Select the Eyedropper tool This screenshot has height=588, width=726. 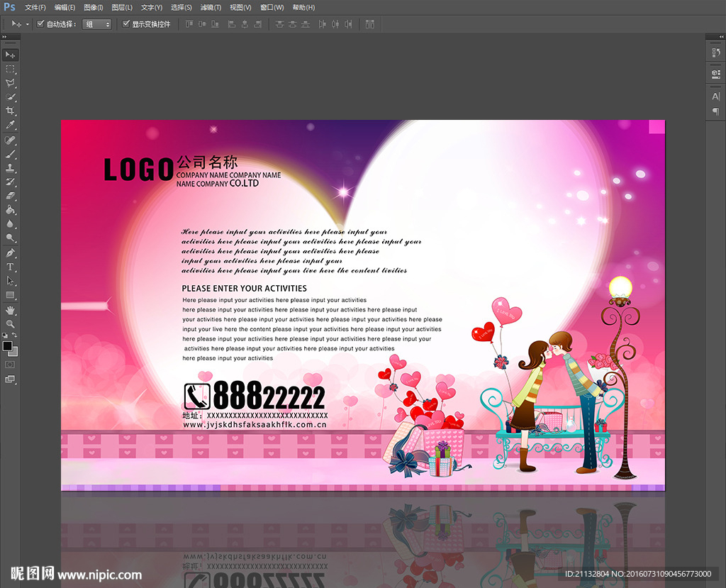(x=10, y=125)
